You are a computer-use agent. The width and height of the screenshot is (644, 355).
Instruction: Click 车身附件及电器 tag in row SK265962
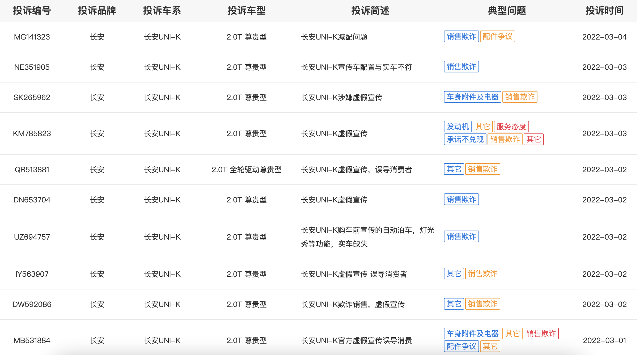click(473, 97)
